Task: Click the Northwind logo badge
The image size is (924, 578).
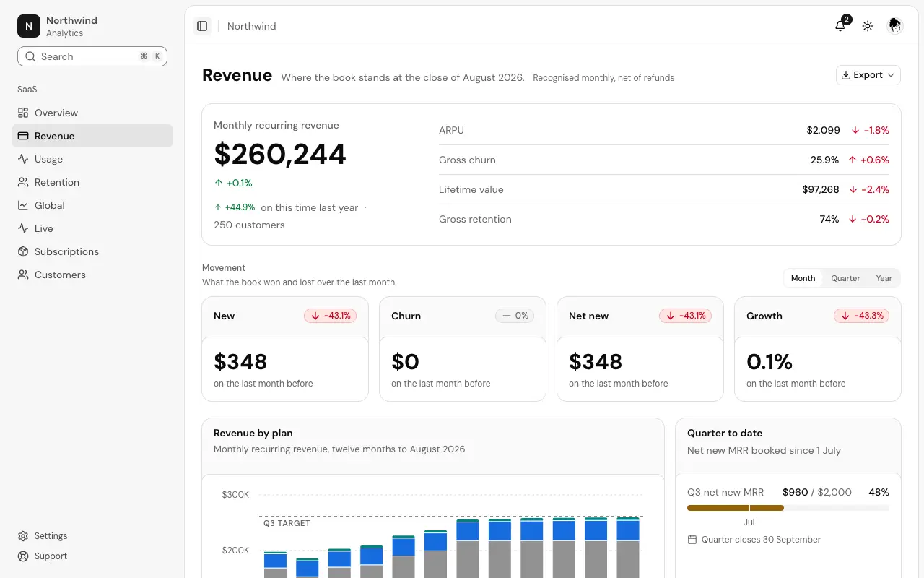Action: [x=29, y=26]
